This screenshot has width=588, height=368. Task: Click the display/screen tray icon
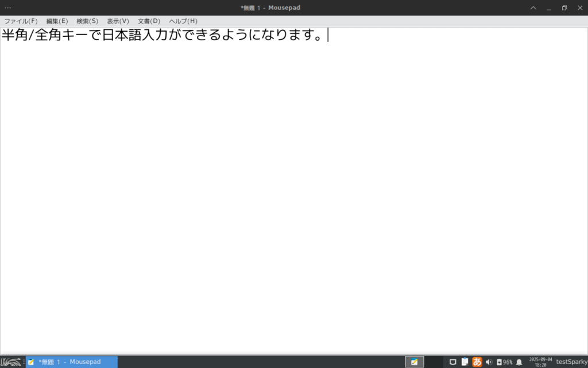coord(452,362)
